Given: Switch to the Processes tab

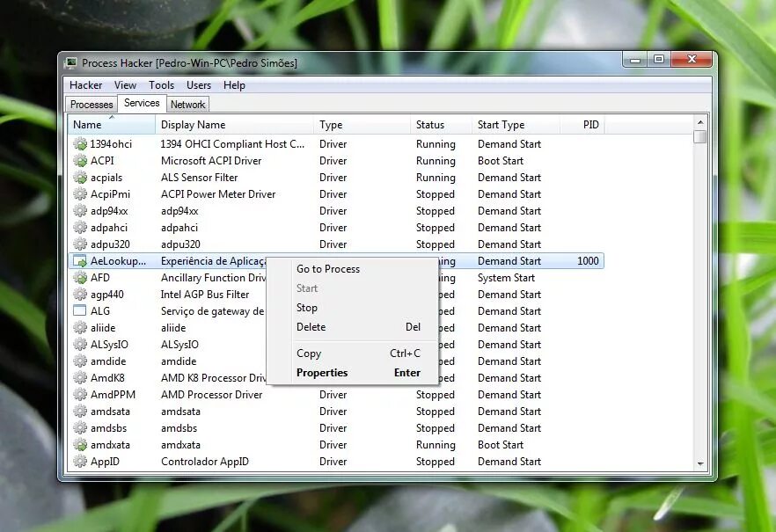Looking at the screenshot, I should click(92, 105).
